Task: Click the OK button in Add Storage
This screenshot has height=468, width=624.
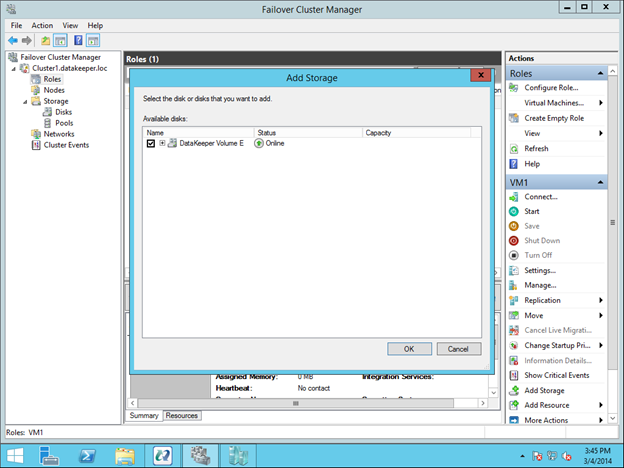Action: (x=409, y=349)
